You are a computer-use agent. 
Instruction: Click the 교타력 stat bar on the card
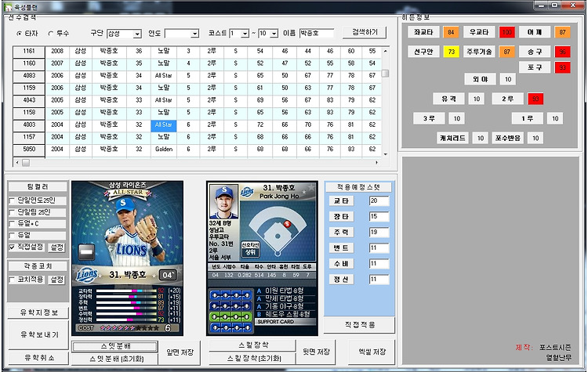click(127, 291)
